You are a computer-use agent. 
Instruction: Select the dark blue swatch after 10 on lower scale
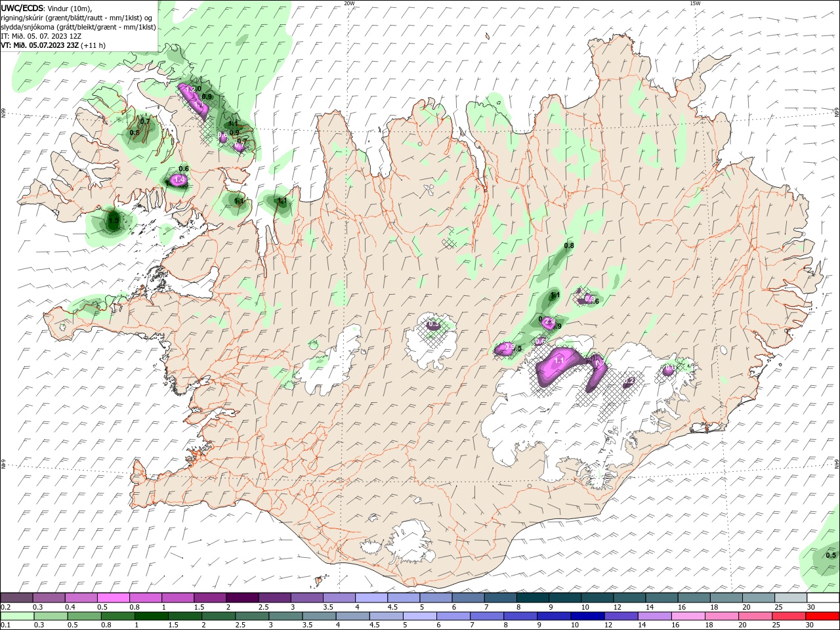point(587,616)
